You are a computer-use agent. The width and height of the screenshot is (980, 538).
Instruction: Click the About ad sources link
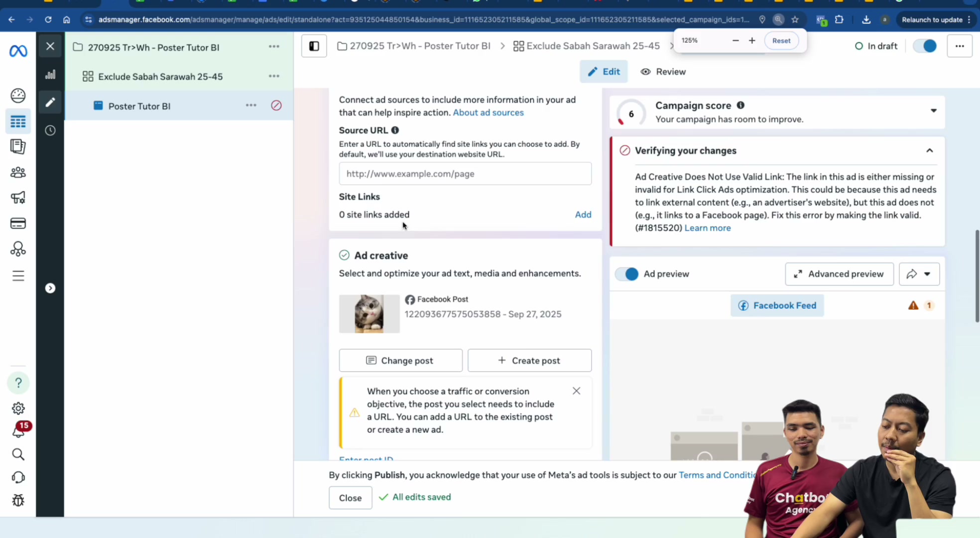point(488,113)
